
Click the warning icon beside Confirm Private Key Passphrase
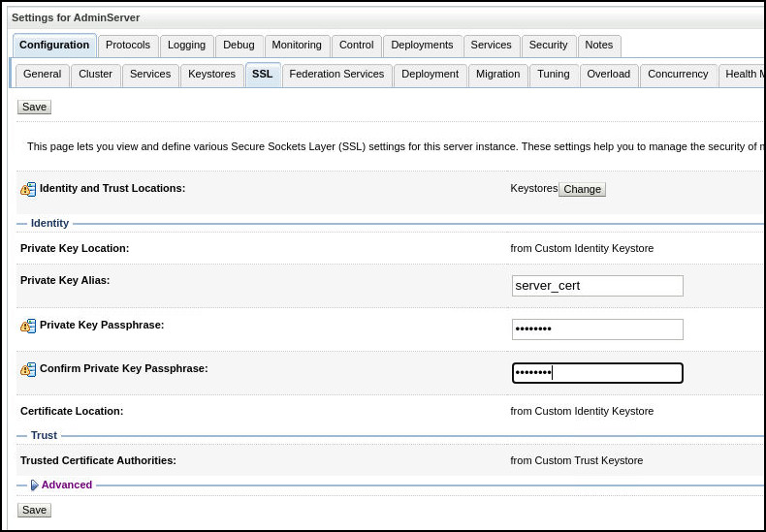coord(28,369)
